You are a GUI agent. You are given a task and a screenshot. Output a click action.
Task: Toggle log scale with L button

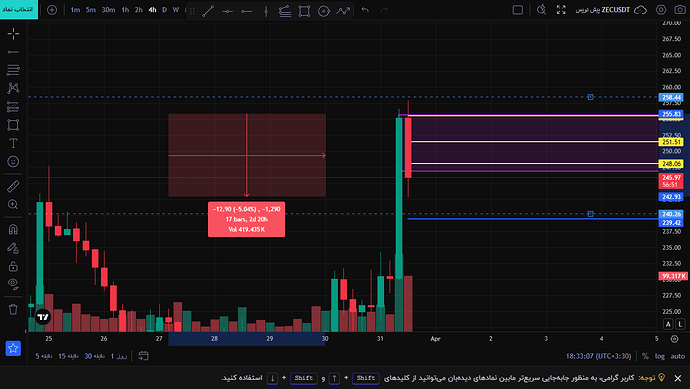(680, 324)
